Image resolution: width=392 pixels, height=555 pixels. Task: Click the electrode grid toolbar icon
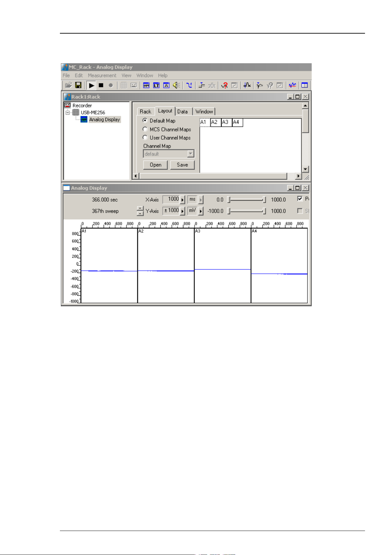124,85
